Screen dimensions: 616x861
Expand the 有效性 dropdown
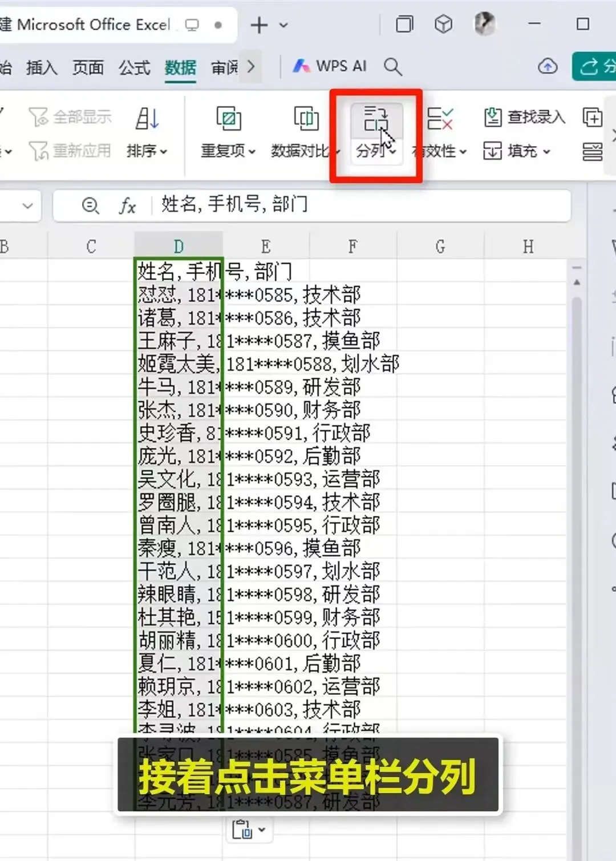[463, 152]
